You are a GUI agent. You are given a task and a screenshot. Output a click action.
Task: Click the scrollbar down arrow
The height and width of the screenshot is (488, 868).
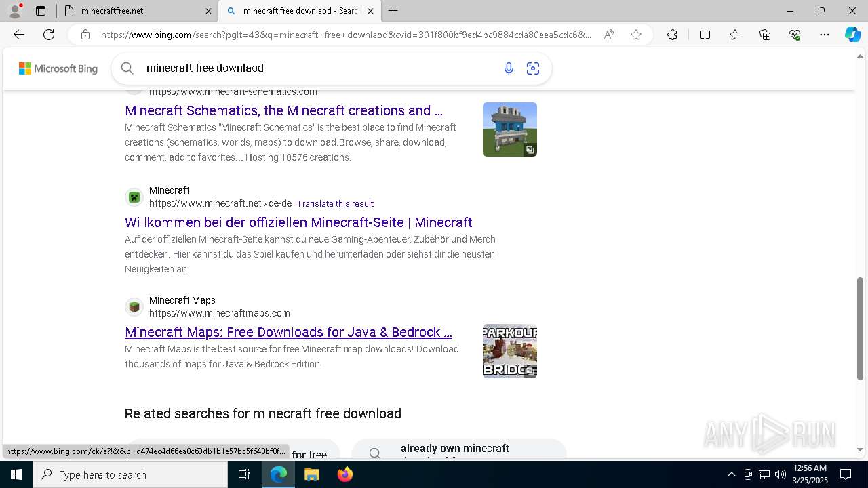(860, 449)
